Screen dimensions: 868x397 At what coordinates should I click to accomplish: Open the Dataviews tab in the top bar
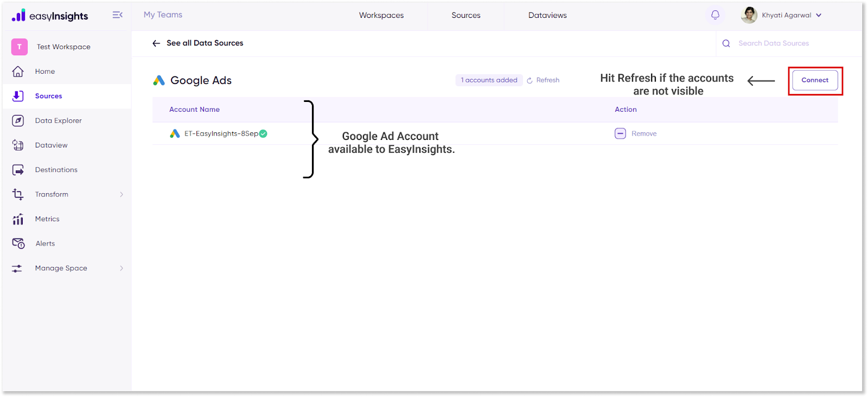click(547, 15)
